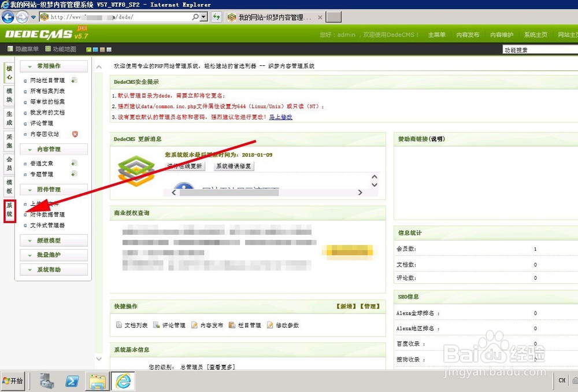Click the 进行在线更新 button

185,166
